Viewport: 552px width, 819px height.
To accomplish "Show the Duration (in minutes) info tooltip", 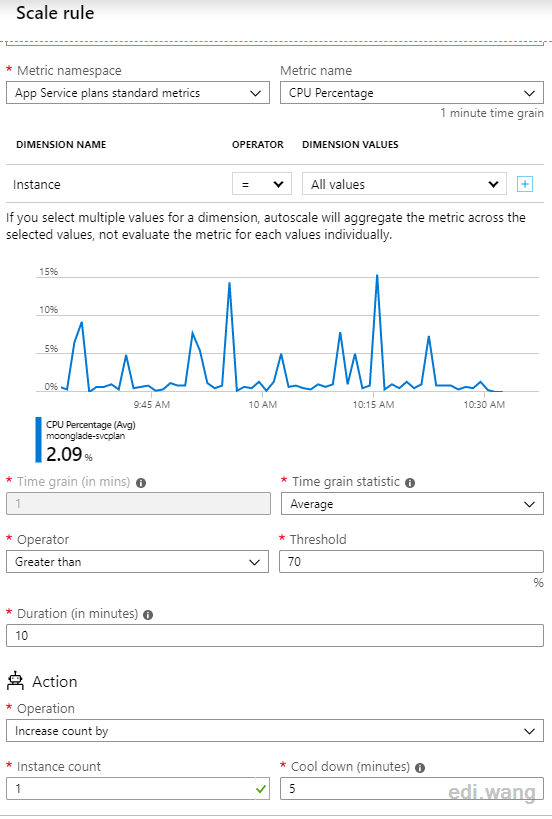I will point(148,615).
